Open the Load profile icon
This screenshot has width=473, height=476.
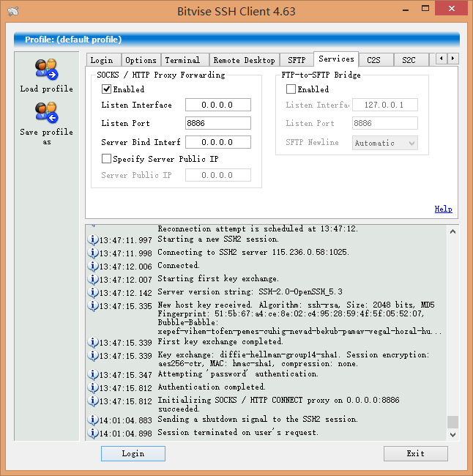46,70
